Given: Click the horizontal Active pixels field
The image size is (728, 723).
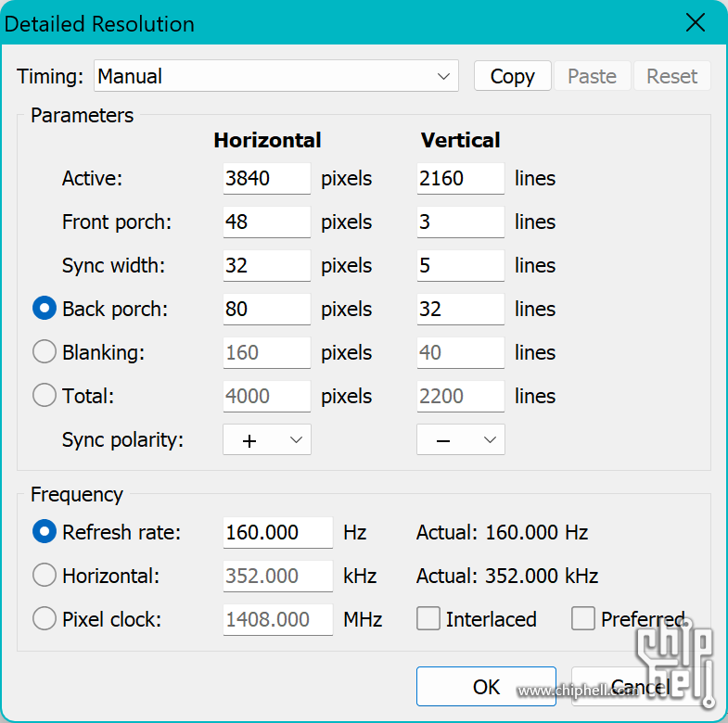Looking at the screenshot, I should 266,178.
